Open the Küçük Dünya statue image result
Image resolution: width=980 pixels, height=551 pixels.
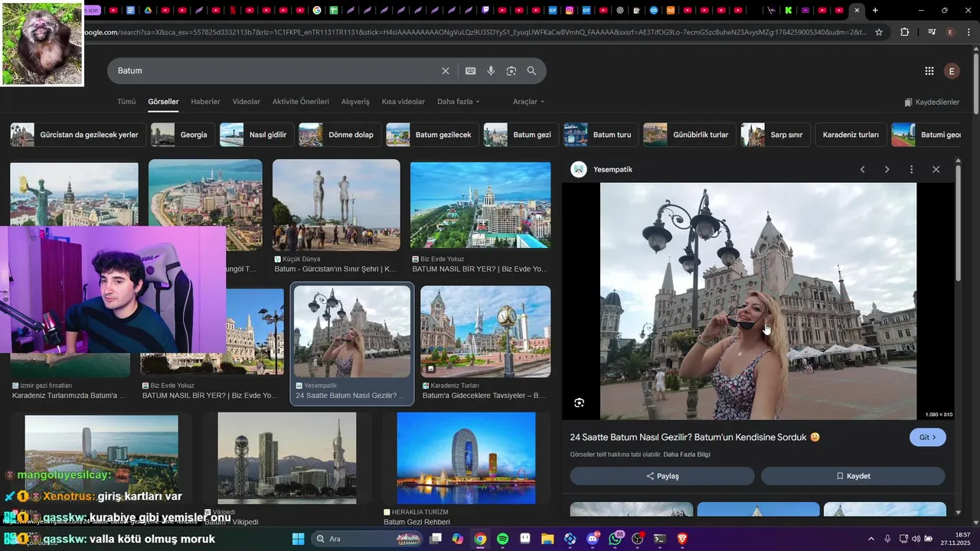[336, 205]
